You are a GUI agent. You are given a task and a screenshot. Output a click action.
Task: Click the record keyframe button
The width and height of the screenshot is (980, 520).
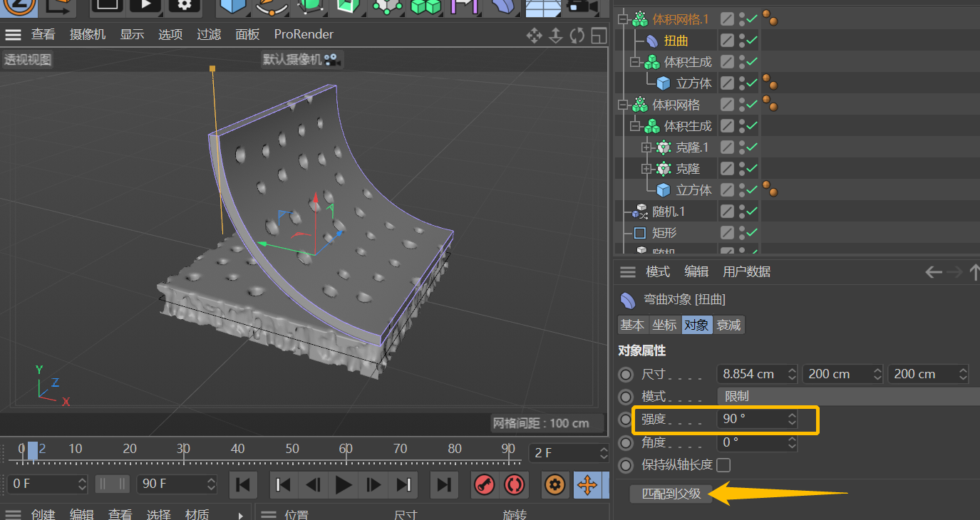(x=485, y=485)
